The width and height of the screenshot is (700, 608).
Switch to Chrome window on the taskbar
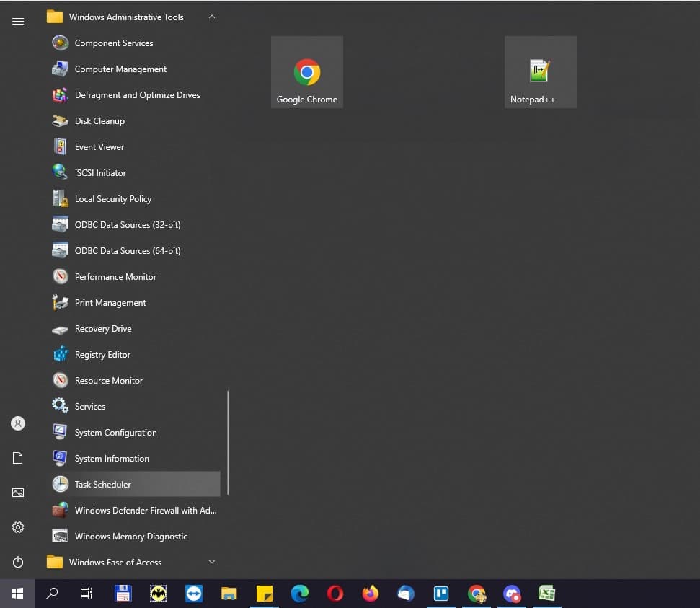(x=477, y=594)
